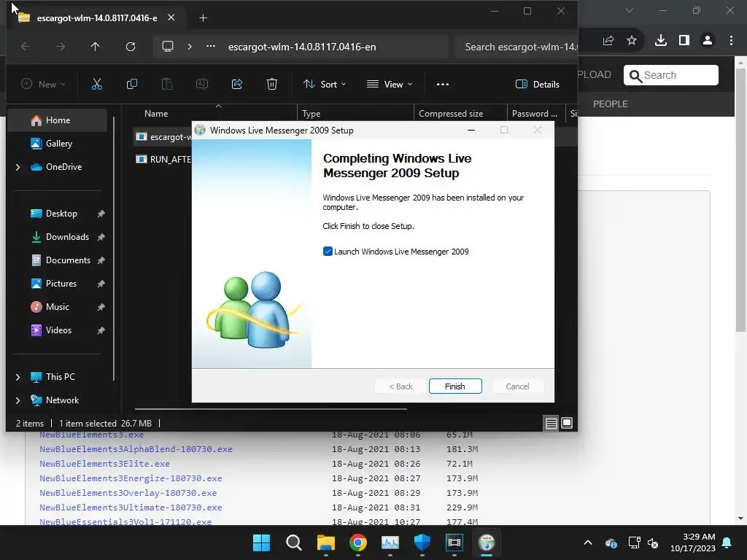Open the View dropdown menu
Viewport: 747px width, 560px height.
pos(390,85)
